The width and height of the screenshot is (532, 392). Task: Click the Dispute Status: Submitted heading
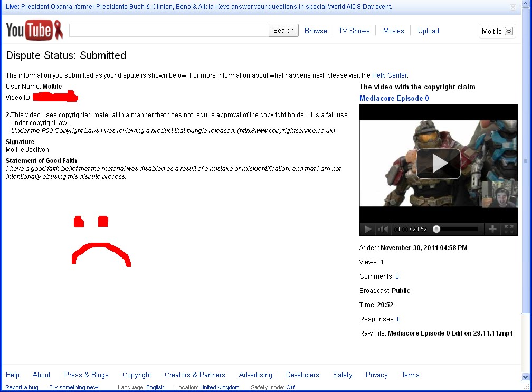click(x=66, y=55)
